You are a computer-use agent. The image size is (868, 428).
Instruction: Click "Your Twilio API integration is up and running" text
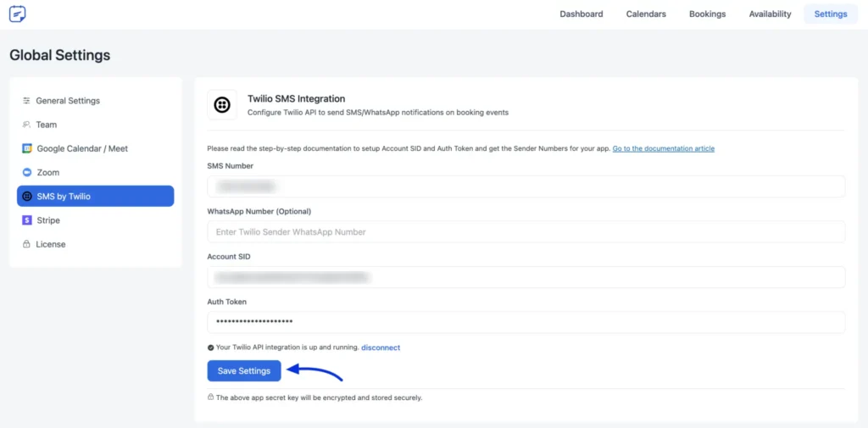tap(287, 347)
